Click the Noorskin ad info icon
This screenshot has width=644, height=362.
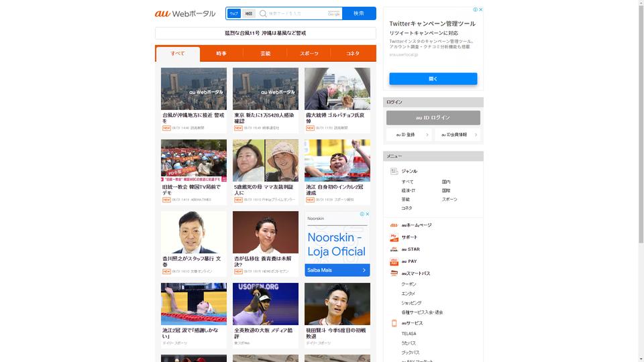point(362,214)
